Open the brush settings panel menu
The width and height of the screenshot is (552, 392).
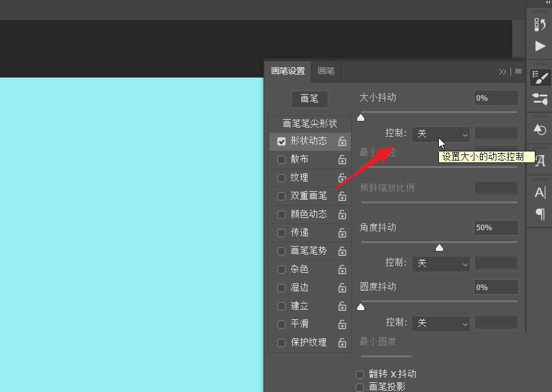pos(518,71)
